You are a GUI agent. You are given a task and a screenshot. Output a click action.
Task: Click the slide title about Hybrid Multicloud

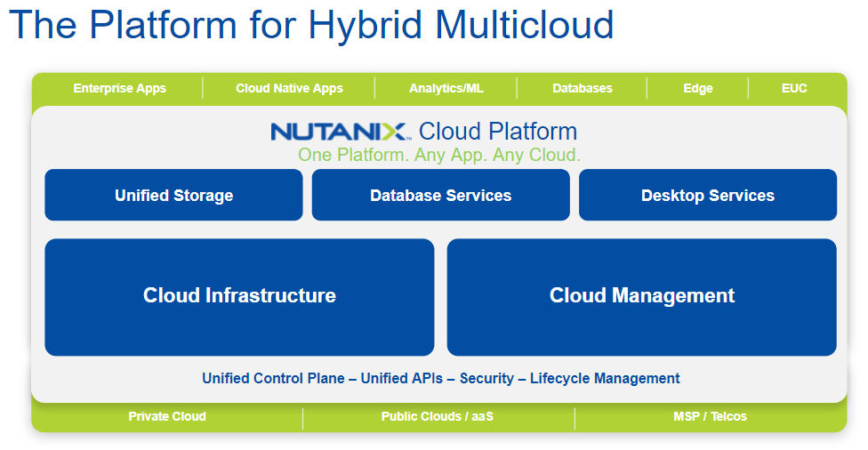310,24
